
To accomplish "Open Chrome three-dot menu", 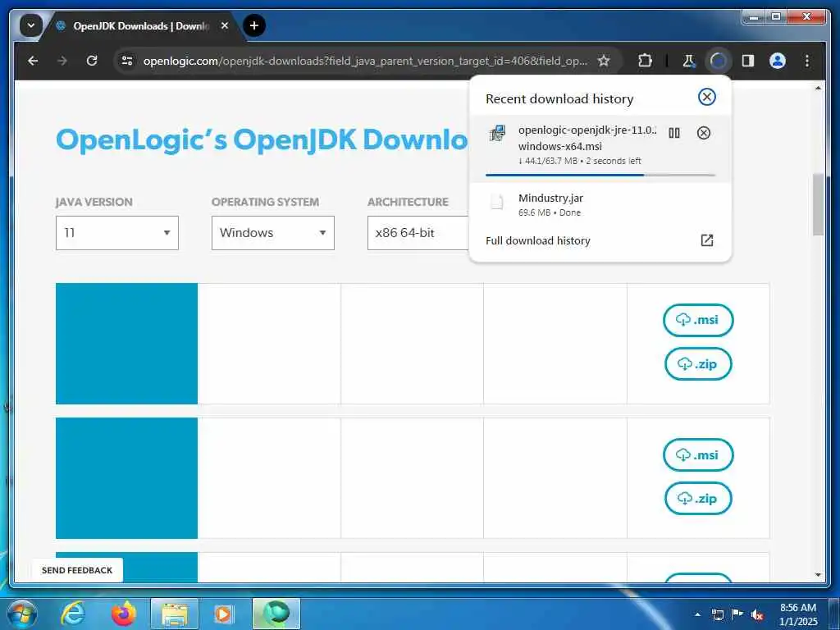I will (807, 61).
